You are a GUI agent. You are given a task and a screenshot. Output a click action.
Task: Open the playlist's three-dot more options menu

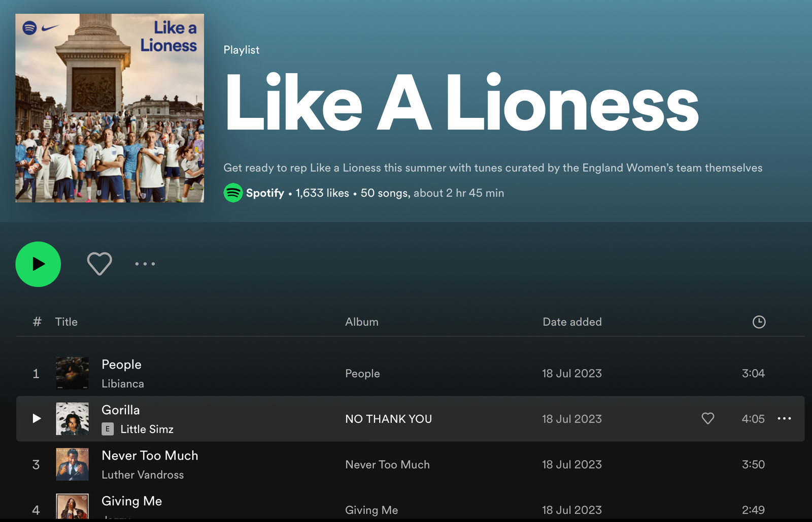(145, 264)
